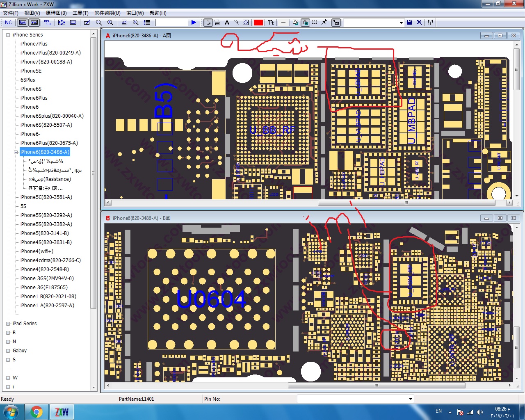Click the pencil edit note icon

tap(87, 23)
